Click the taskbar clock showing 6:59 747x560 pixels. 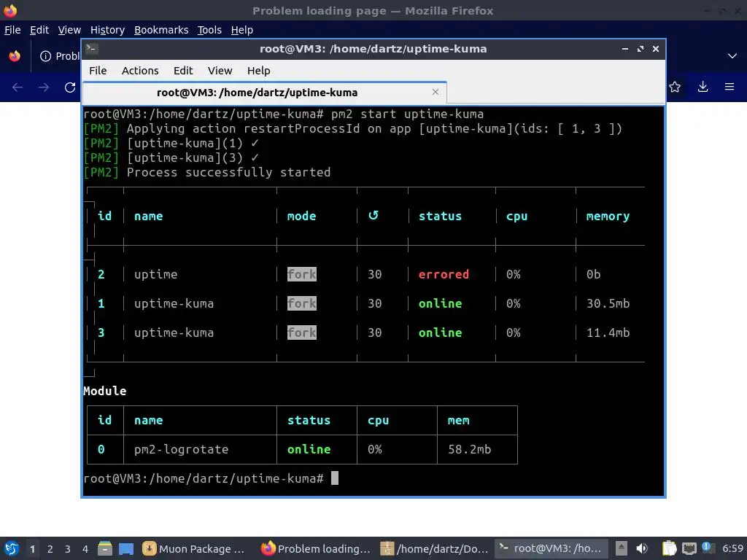pos(732,548)
